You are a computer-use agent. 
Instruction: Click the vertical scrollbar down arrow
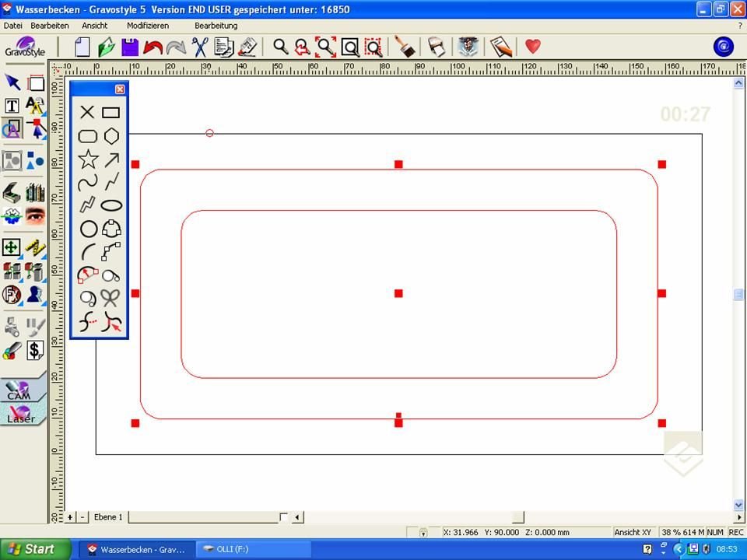738,505
